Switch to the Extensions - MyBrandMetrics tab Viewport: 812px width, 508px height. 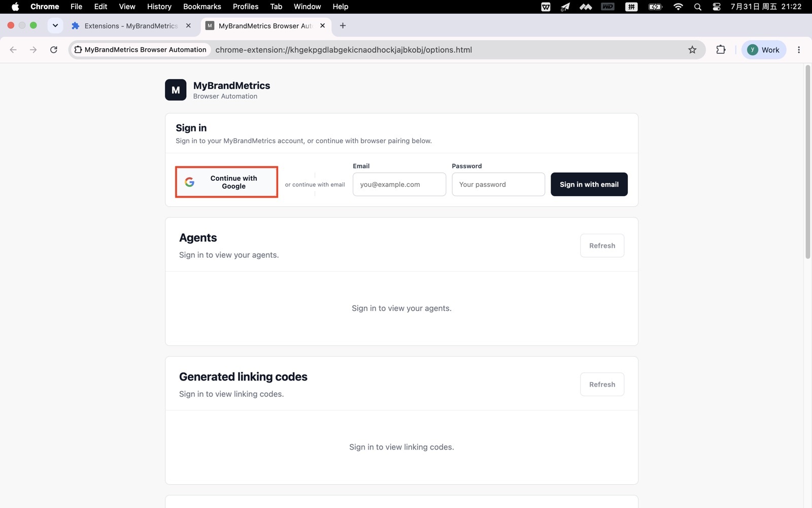click(x=131, y=25)
